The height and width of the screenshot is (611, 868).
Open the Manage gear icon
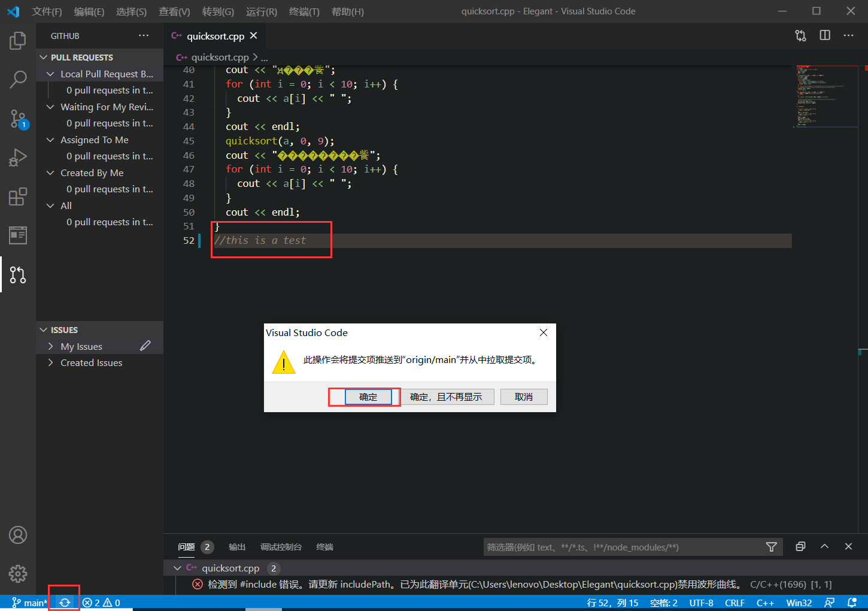18,574
